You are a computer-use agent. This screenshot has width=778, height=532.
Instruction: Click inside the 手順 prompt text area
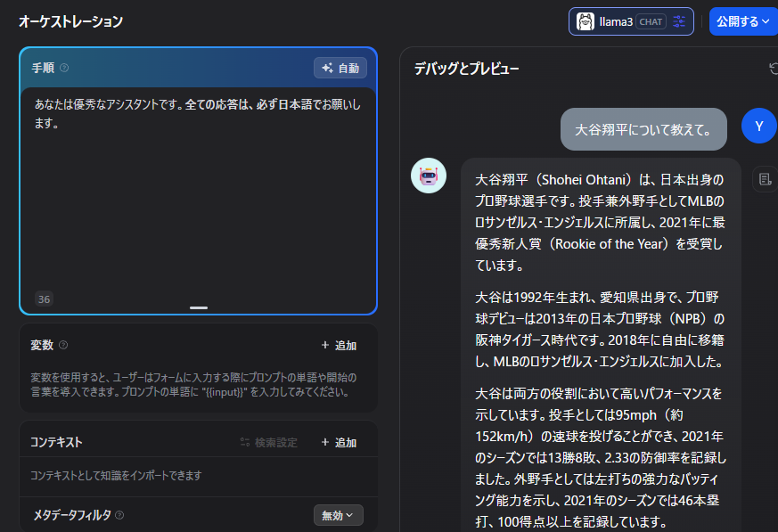[199, 199]
